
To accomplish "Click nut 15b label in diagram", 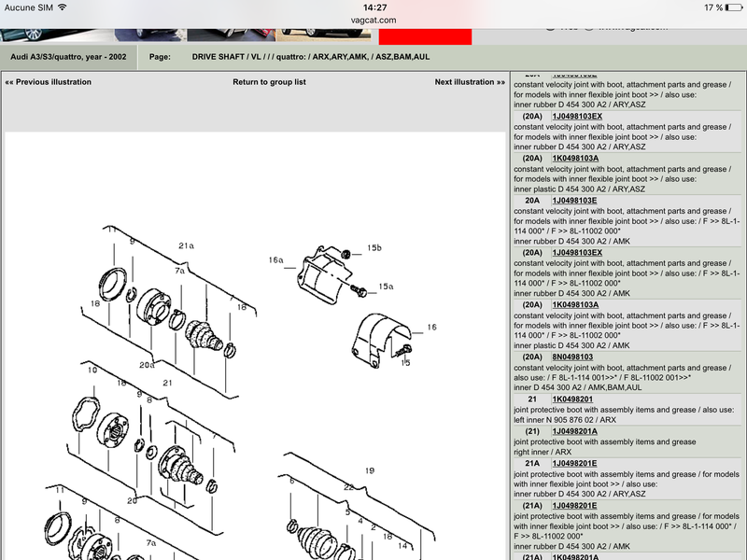I will pyautogui.click(x=373, y=248).
